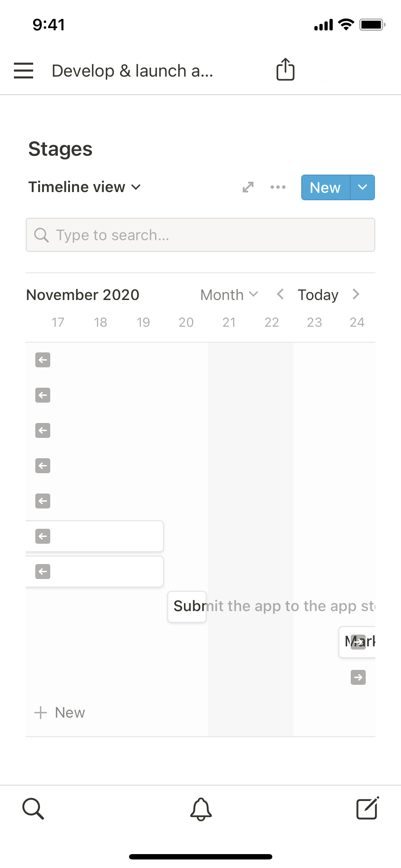
Task: Add a new row with plus New
Action: pyautogui.click(x=60, y=713)
